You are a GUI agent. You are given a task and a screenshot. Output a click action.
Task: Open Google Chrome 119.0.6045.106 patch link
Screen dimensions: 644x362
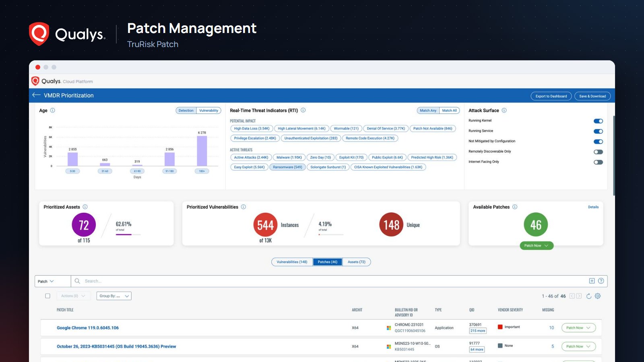88,328
